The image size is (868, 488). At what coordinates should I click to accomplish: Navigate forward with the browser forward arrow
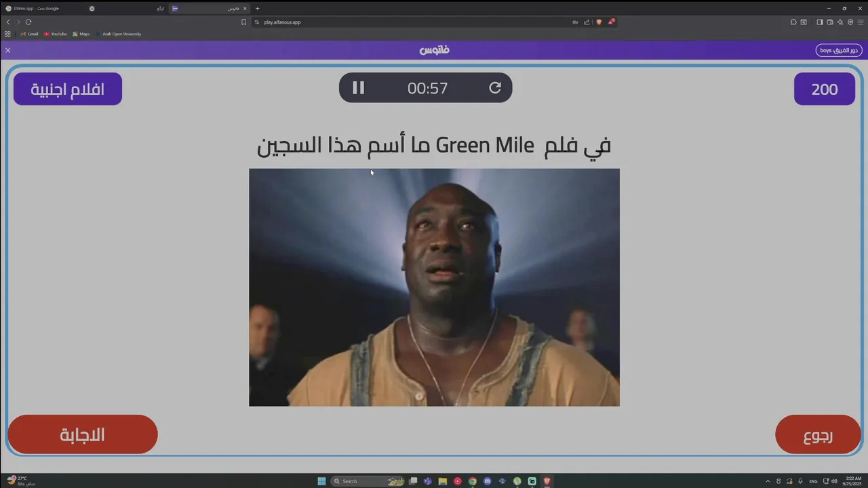[x=18, y=22]
